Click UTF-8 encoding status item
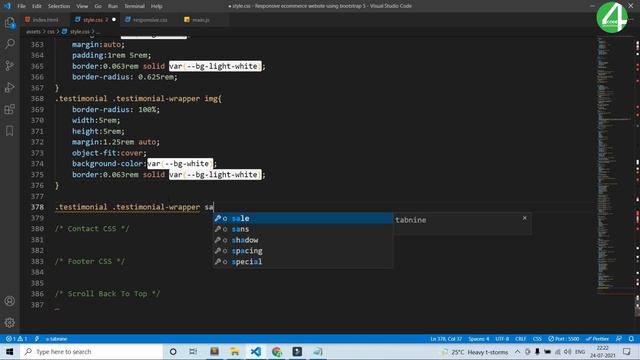Image resolution: width=640 pixels, height=360 pixels. click(502, 339)
